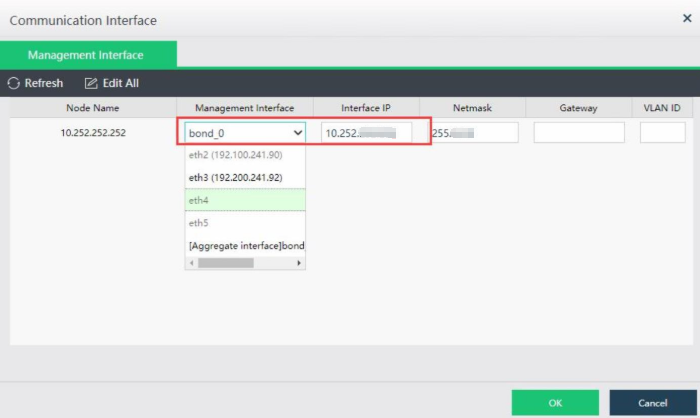Viewport: 700px width, 418px height.
Task: Click the Management Interface column header
Action: (245, 108)
